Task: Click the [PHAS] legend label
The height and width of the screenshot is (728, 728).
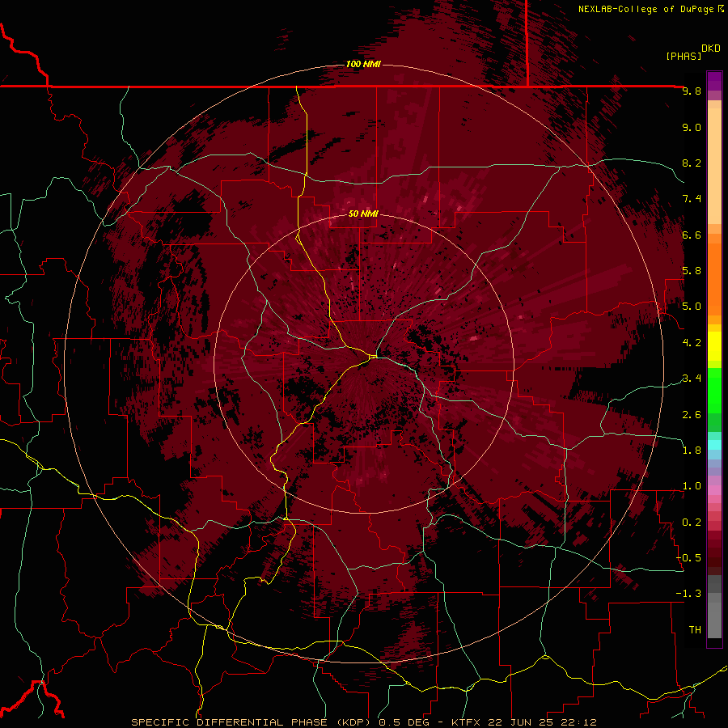Action: tap(684, 56)
